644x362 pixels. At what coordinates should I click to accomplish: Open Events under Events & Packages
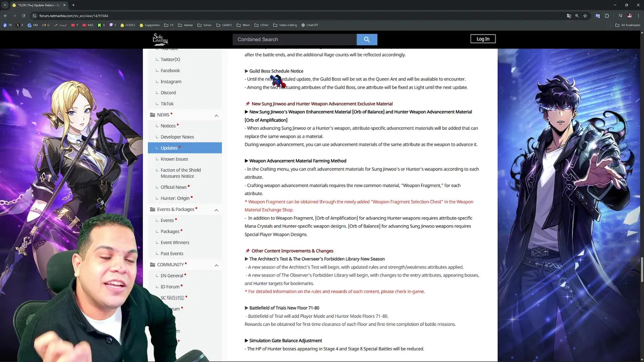click(x=167, y=220)
